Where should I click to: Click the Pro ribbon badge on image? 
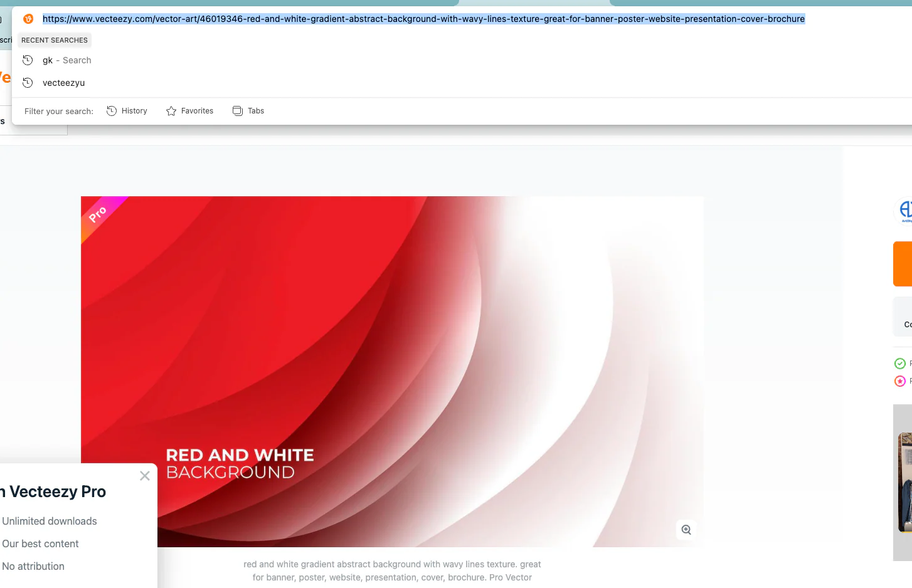tap(98, 214)
